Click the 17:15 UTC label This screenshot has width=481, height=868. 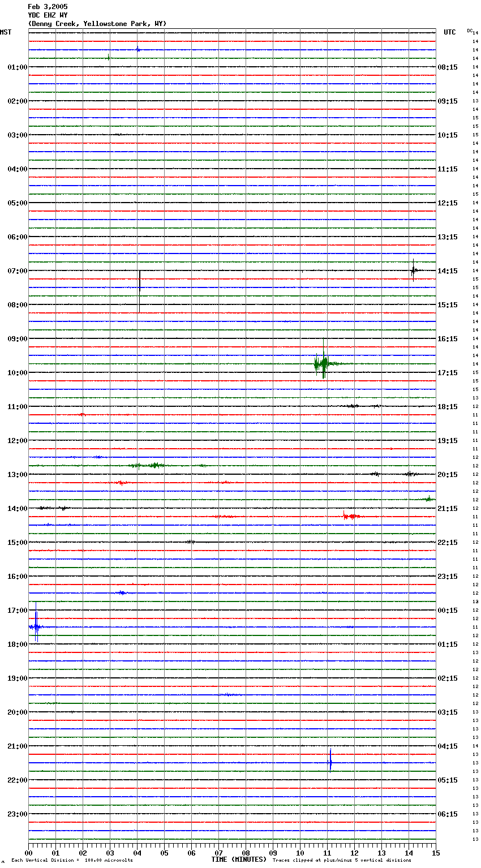[x=448, y=373]
